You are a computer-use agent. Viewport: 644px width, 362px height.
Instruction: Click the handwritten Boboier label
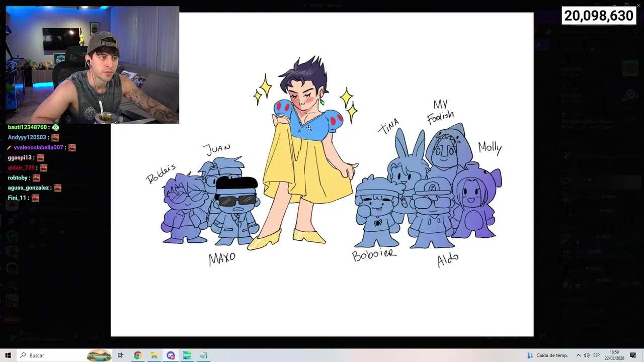[374, 255]
